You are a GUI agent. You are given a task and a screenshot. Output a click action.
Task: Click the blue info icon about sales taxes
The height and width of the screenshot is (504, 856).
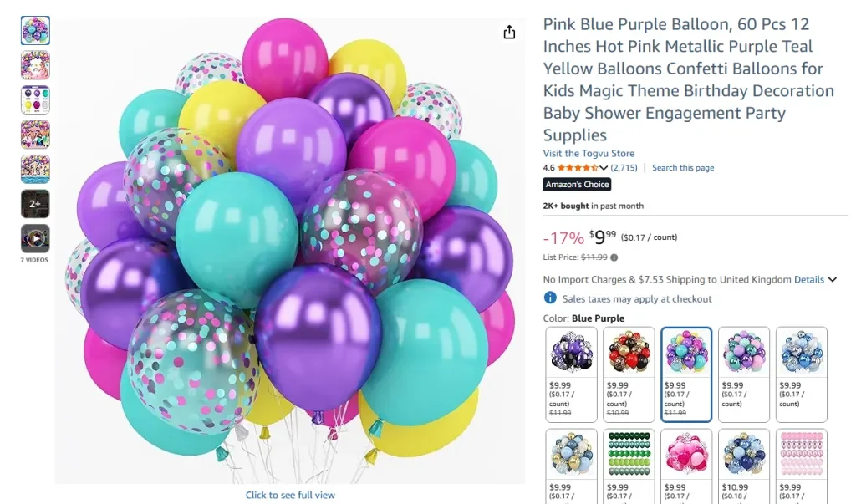point(550,298)
